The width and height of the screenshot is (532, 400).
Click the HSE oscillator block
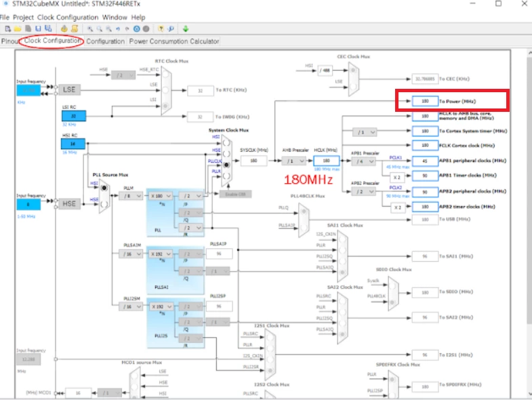(x=69, y=204)
